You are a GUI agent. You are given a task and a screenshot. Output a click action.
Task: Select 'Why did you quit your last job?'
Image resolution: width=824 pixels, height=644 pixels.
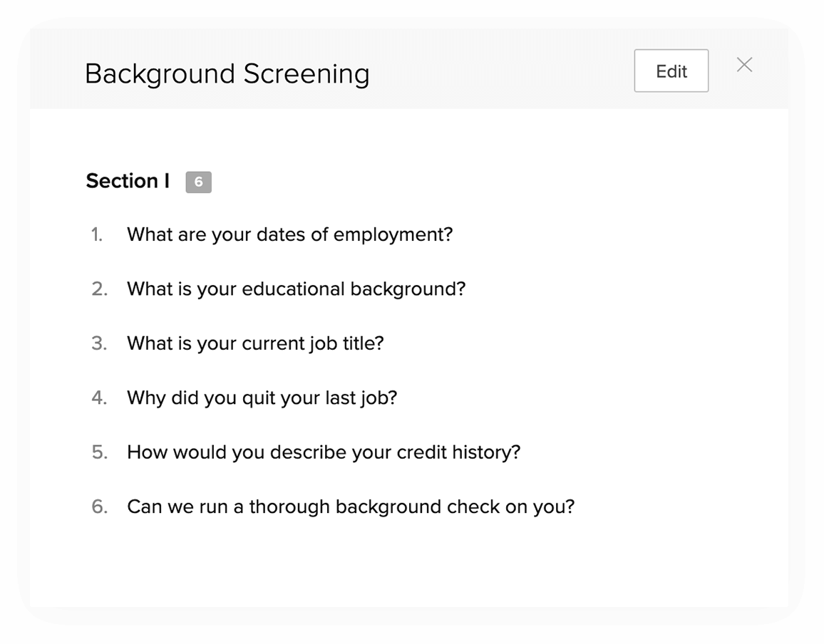262,398
